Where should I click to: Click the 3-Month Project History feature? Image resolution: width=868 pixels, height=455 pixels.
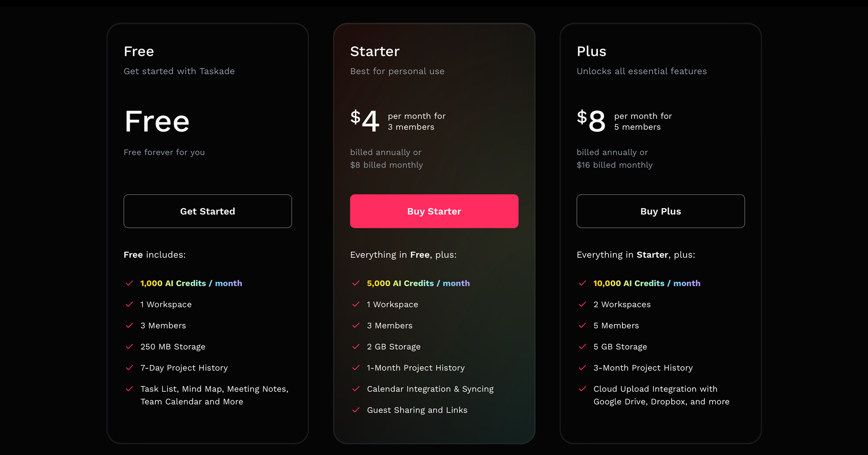tap(643, 368)
